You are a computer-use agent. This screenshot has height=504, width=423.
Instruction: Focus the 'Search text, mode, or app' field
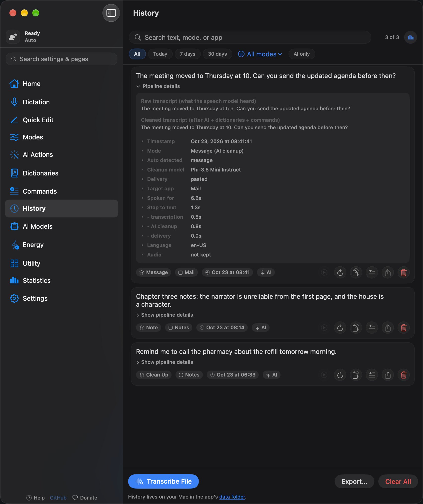tap(250, 37)
